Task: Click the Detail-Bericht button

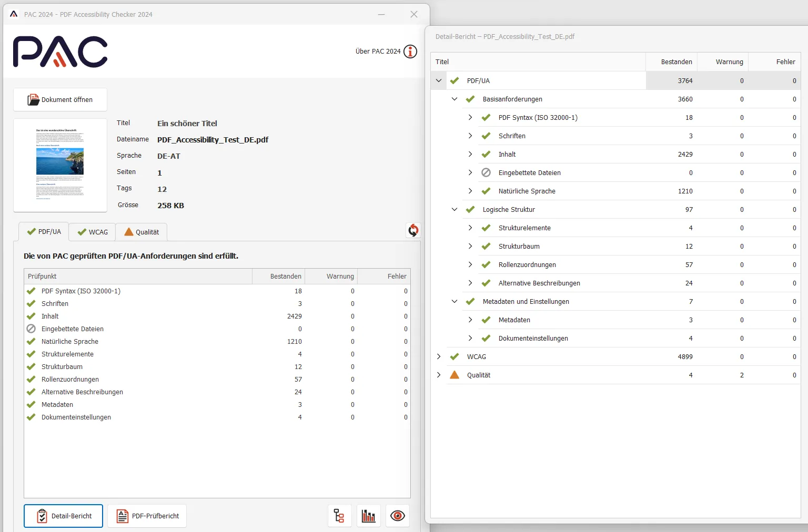Action: pyautogui.click(x=64, y=516)
